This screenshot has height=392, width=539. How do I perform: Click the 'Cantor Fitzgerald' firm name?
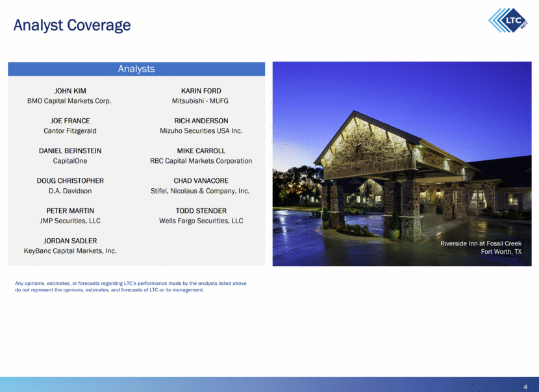70,131
